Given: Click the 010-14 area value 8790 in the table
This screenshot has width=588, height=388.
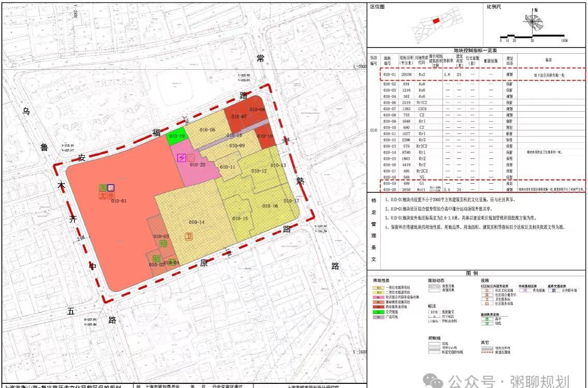Looking at the screenshot, I should coord(406,153).
